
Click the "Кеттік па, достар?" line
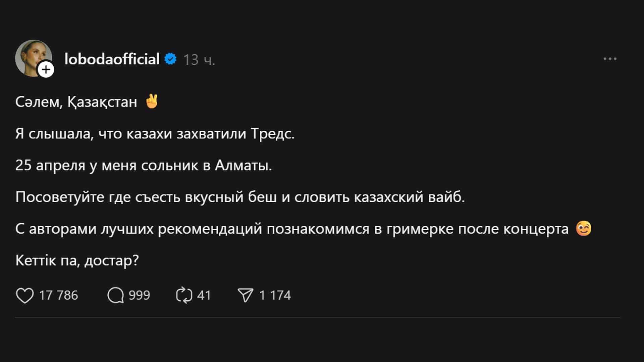point(77,260)
